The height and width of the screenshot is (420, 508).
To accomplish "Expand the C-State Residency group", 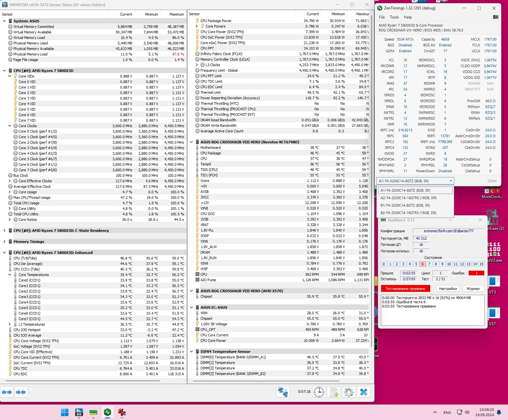I will point(4,231).
